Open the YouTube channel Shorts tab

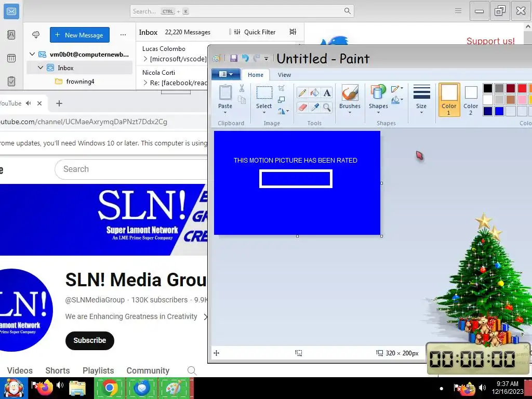[58, 370]
